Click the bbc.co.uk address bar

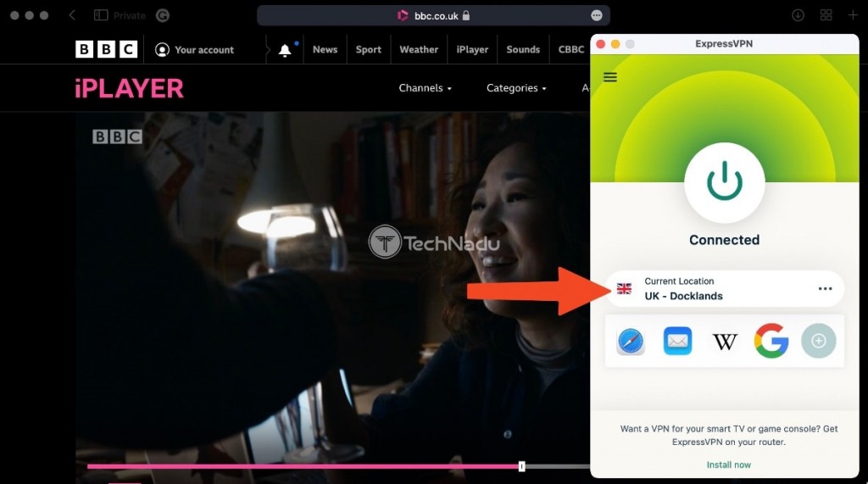point(433,15)
